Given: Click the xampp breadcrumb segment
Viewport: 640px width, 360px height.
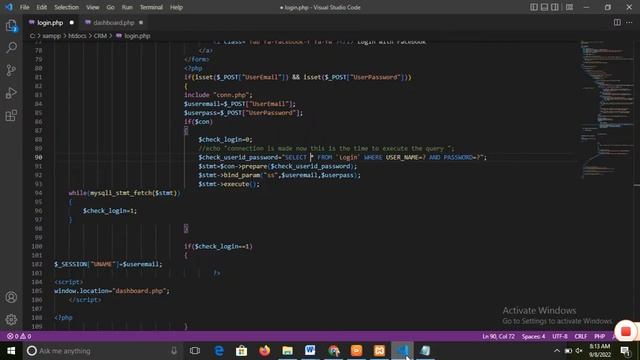Looking at the screenshot, I should click(x=51, y=36).
